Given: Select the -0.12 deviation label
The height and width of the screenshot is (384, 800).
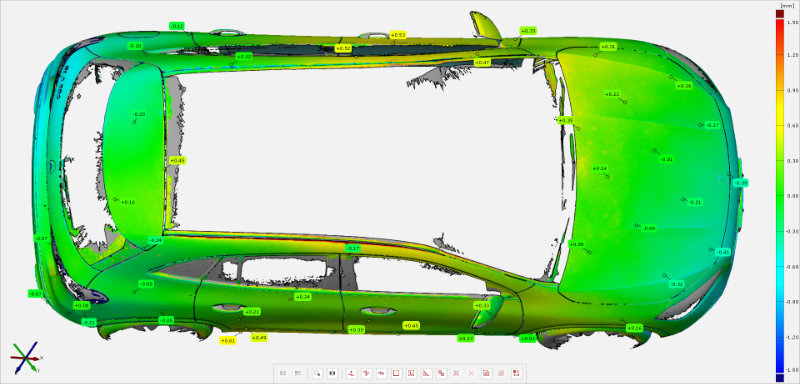Looking at the screenshot, I should click(x=177, y=25).
